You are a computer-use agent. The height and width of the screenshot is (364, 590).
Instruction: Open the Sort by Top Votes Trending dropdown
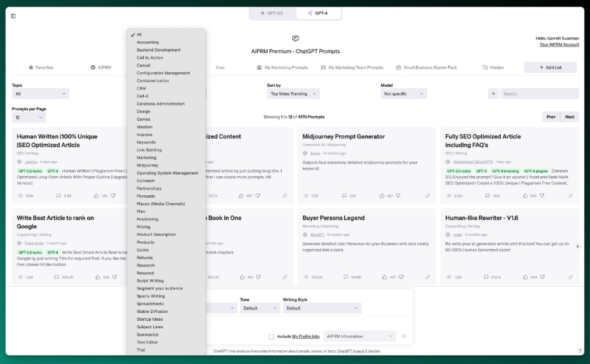click(293, 94)
